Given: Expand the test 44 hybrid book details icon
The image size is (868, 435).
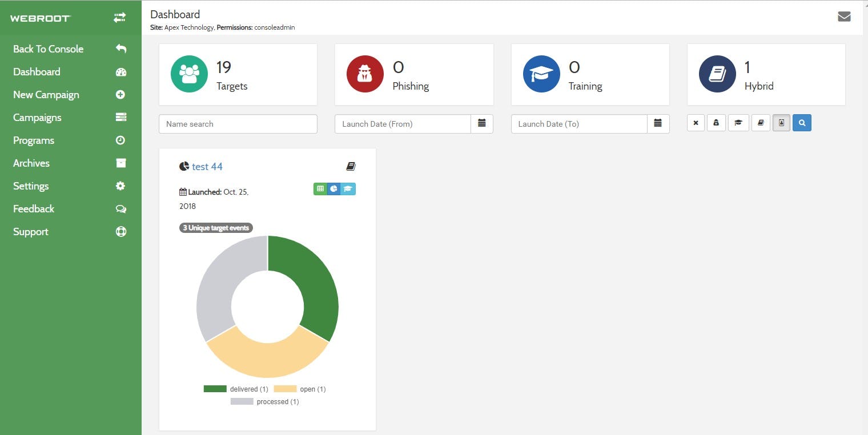Looking at the screenshot, I should pyautogui.click(x=351, y=166).
